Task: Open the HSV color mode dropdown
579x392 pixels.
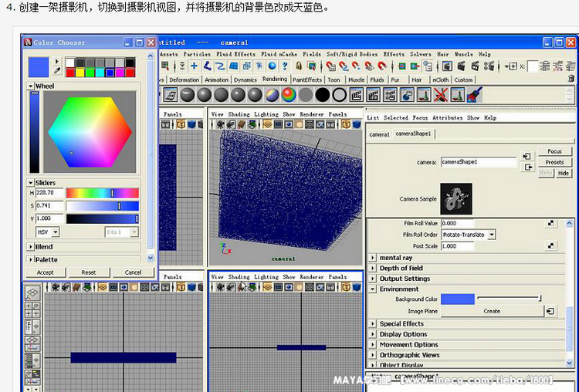Action: pos(48,232)
